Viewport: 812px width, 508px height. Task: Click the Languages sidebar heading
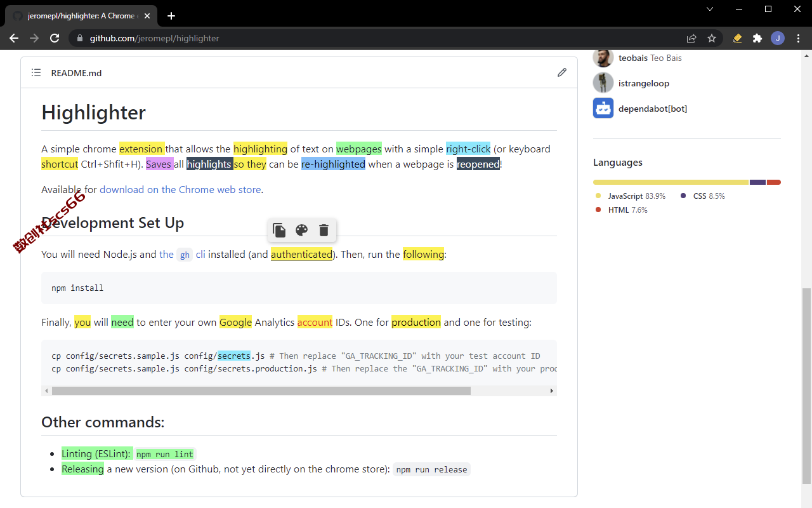(x=618, y=163)
